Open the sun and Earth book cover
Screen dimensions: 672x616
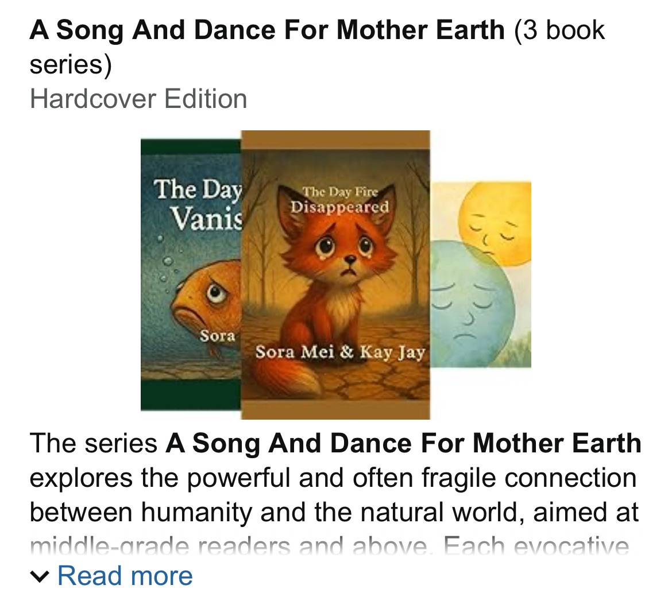tap(481, 274)
